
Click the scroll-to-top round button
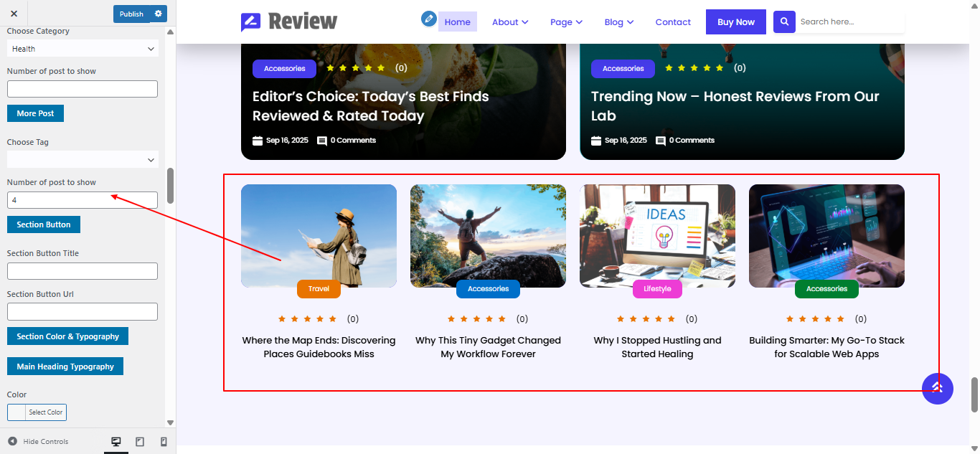[x=938, y=388]
